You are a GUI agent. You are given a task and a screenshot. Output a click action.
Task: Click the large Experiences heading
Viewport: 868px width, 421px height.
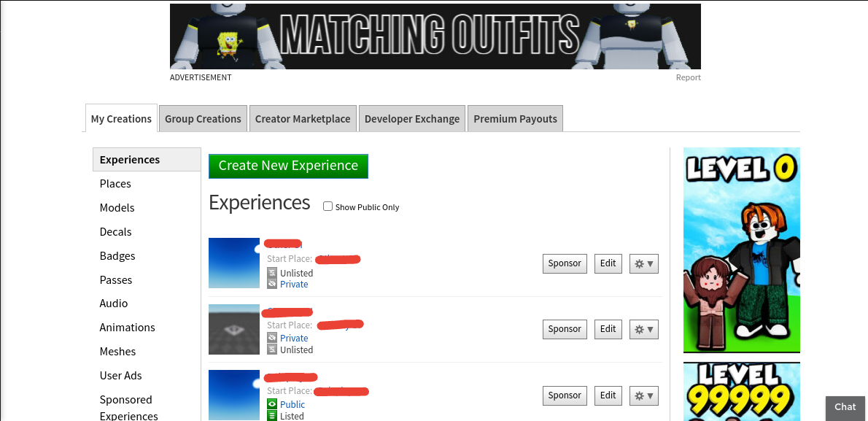coord(259,203)
